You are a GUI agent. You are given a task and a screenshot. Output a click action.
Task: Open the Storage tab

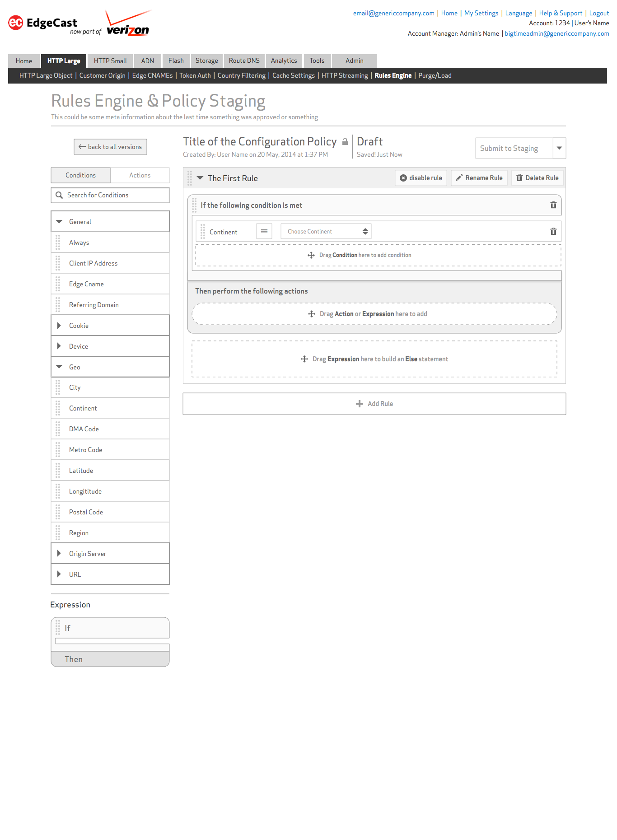pos(207,61)
